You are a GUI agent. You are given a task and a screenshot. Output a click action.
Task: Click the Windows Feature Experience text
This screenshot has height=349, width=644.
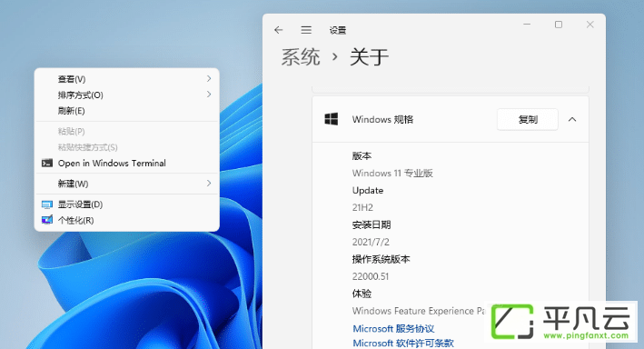pos(419,311)
